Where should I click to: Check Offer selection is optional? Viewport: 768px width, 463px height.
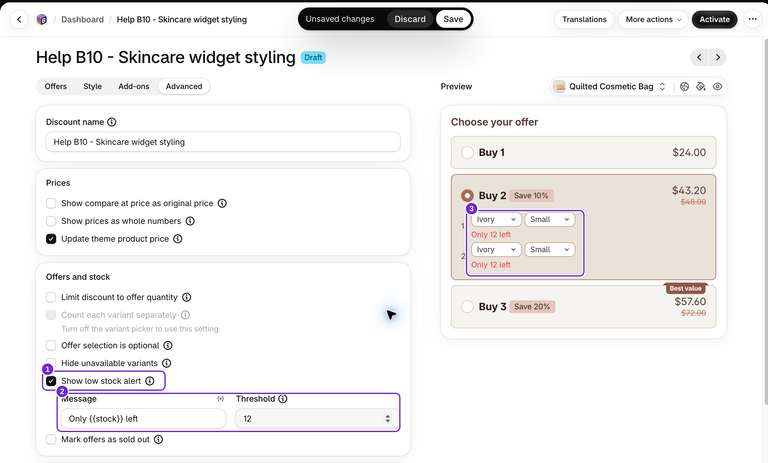[x=51, y=345]
